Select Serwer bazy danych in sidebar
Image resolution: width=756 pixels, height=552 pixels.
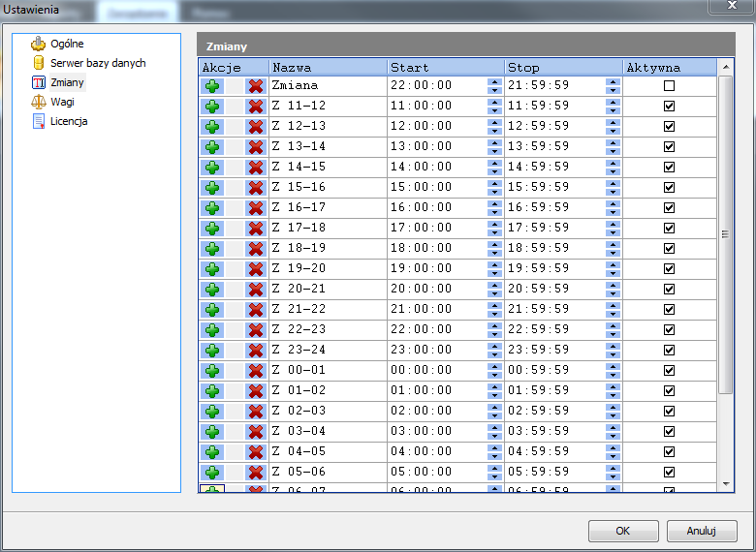[97, 63]
